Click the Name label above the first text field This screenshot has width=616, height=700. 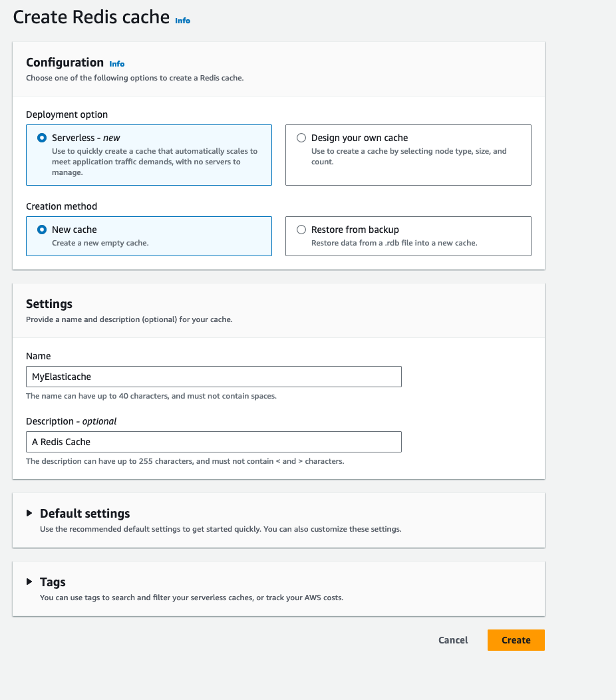[x=39, y=356]
